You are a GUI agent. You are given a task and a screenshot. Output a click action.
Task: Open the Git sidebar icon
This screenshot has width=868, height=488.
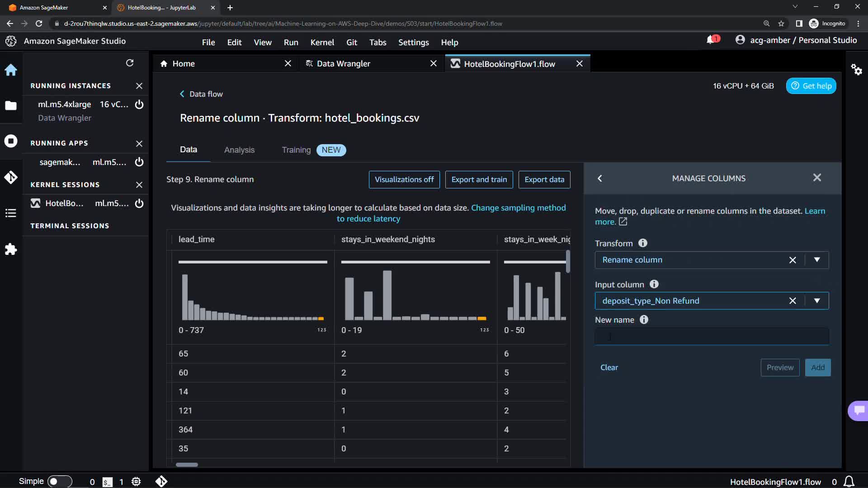[11, 177]
